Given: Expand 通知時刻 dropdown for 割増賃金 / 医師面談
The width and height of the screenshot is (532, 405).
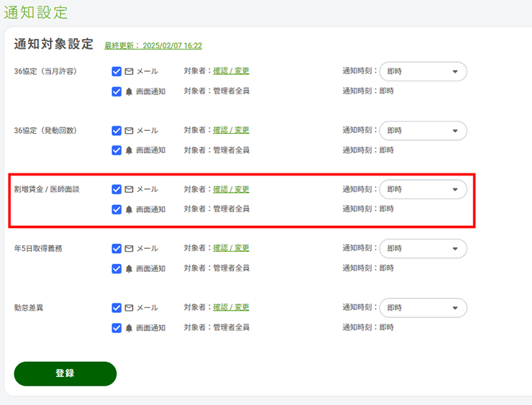Looking at the screenshot, I should coord(423,189).
